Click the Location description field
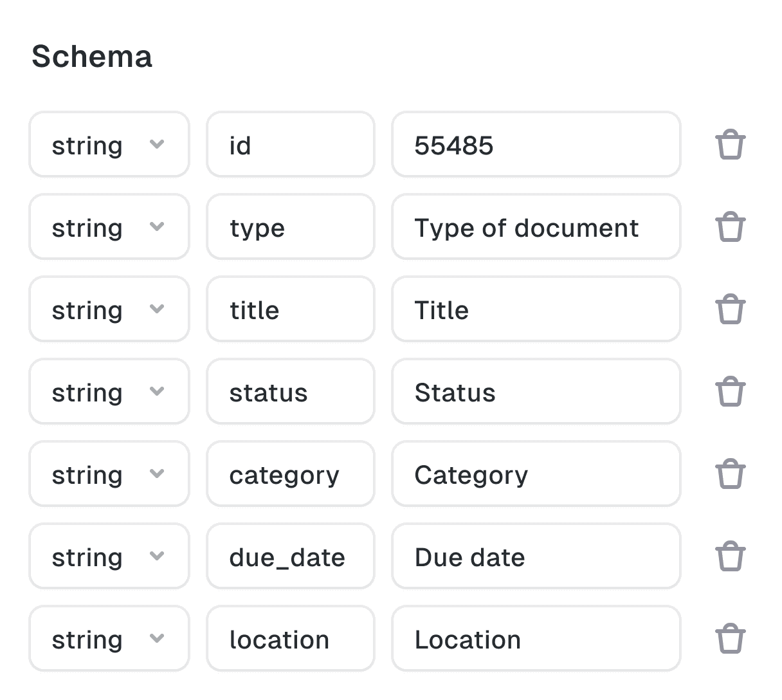 coord(536,639)
